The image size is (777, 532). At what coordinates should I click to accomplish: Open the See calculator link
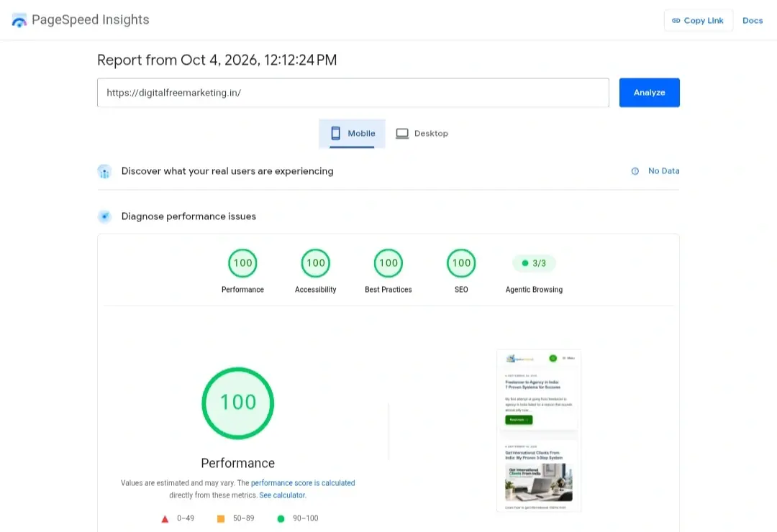(283, 495)
